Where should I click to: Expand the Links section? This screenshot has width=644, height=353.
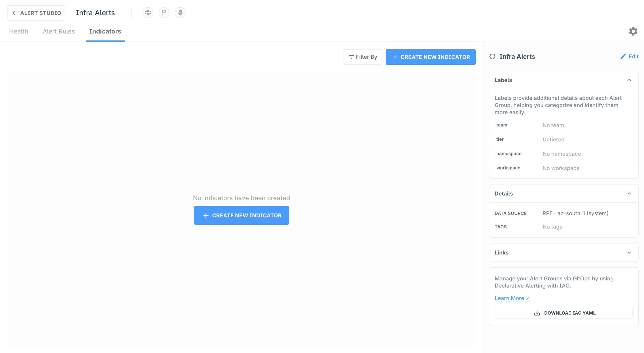629,252
